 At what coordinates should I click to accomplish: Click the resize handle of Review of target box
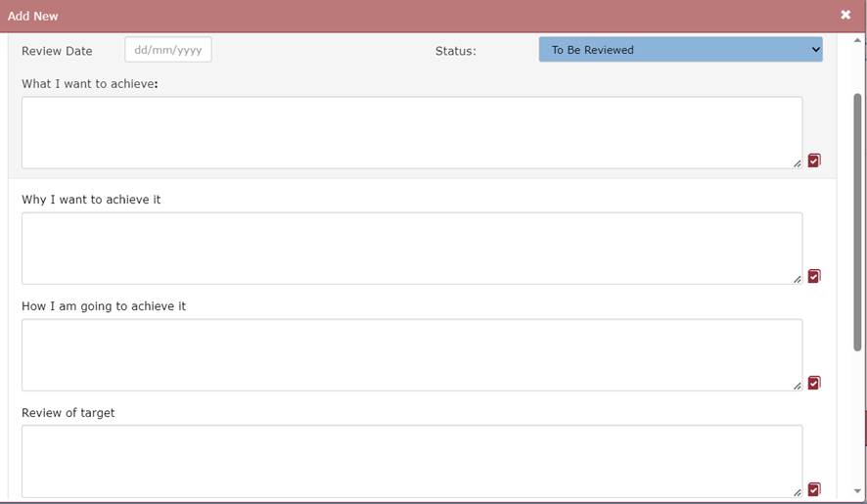798,492
